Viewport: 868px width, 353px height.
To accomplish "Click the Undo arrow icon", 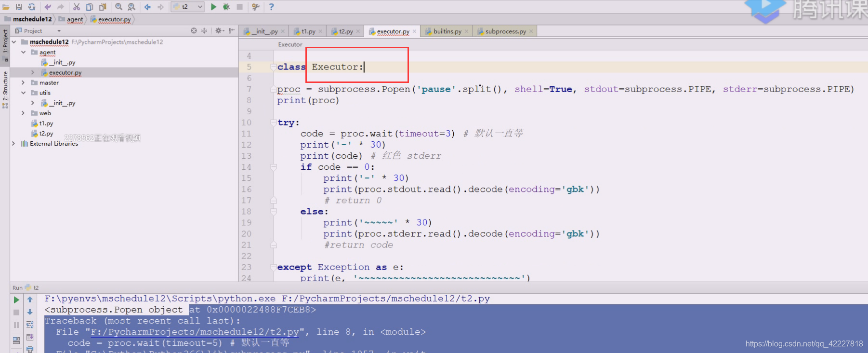I will click(x=48, y=7).
